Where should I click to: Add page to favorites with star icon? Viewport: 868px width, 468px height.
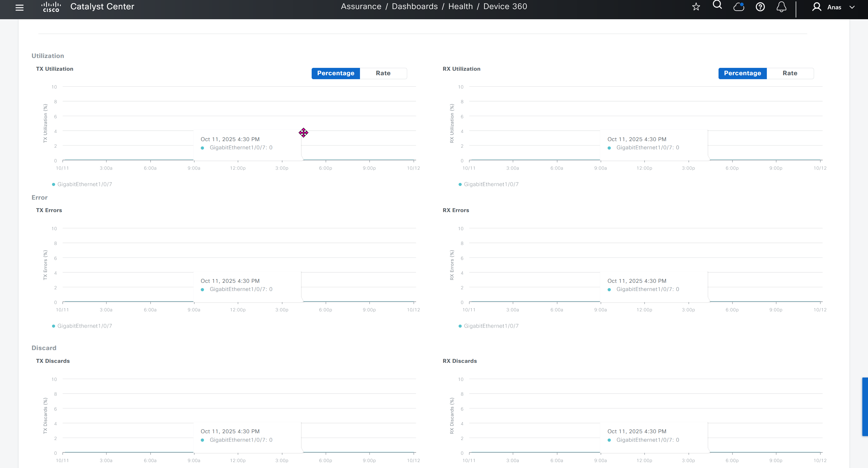[x=696, y=7]
